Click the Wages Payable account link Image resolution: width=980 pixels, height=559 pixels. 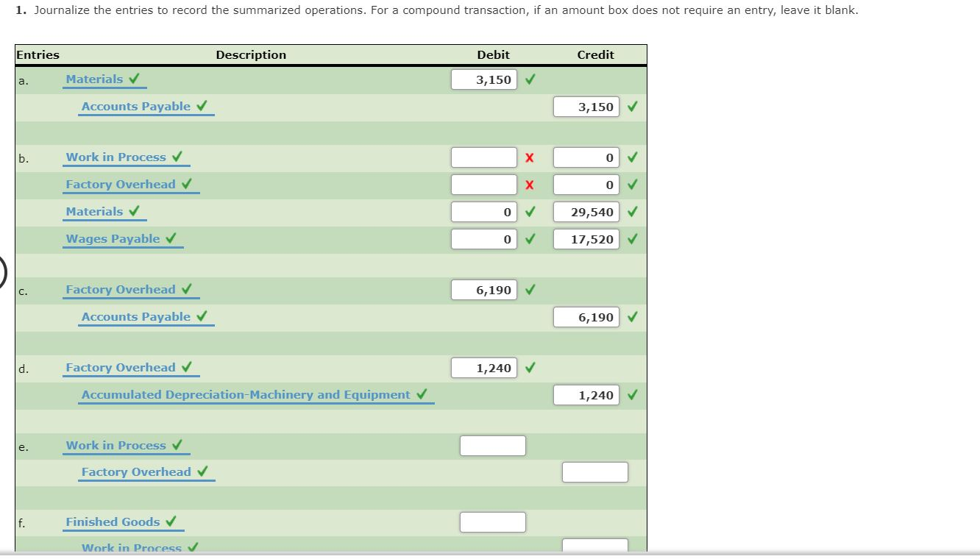[114, 238]
